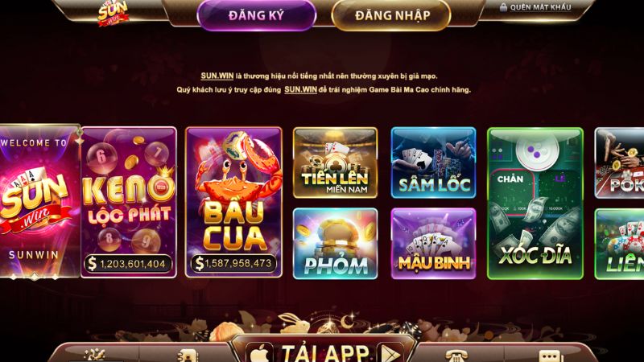The height and width of the screenshot is (362, 644).
Task: Click the Apple download icon
Action: click(x=260, y=353)
